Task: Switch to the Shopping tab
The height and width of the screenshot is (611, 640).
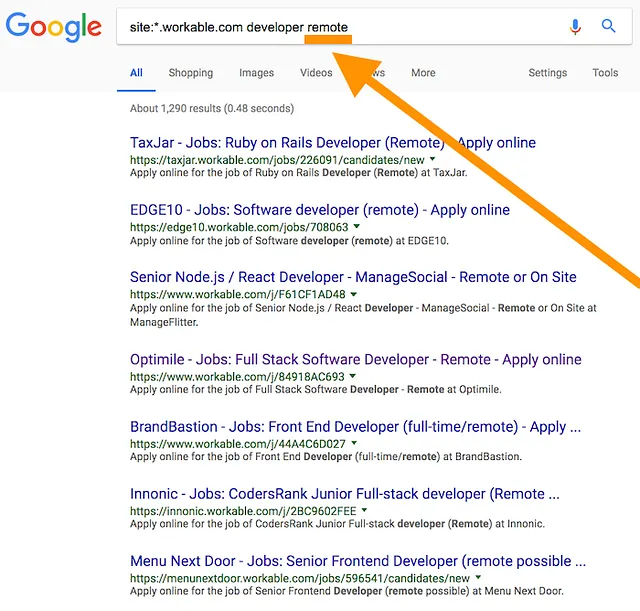Action: coord(191,73)
